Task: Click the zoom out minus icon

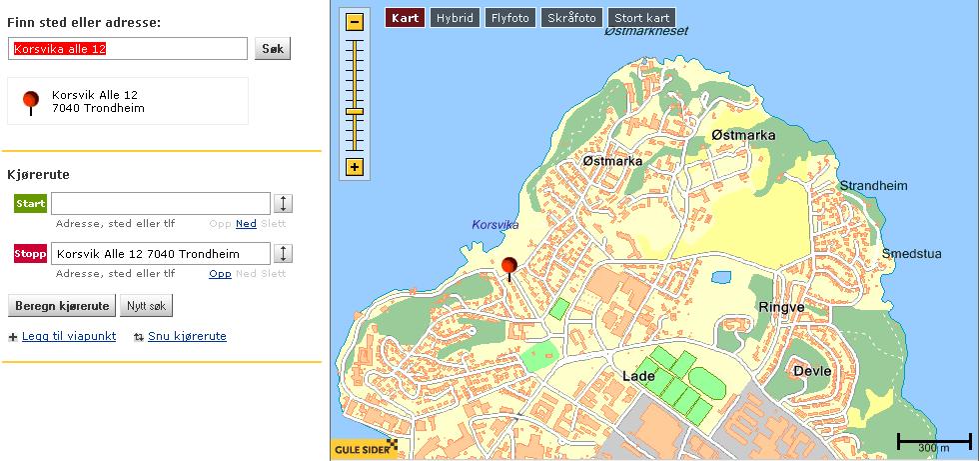Action: tap(354, 22)
